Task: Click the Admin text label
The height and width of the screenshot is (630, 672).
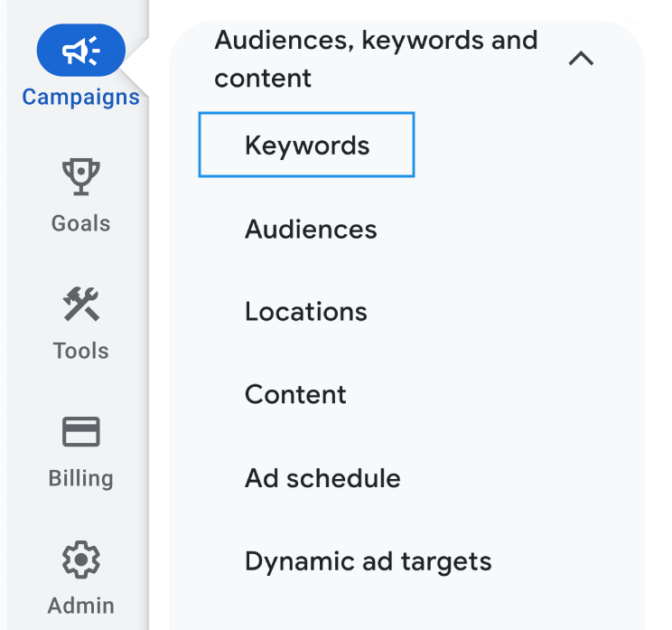Action: (80, 605)
